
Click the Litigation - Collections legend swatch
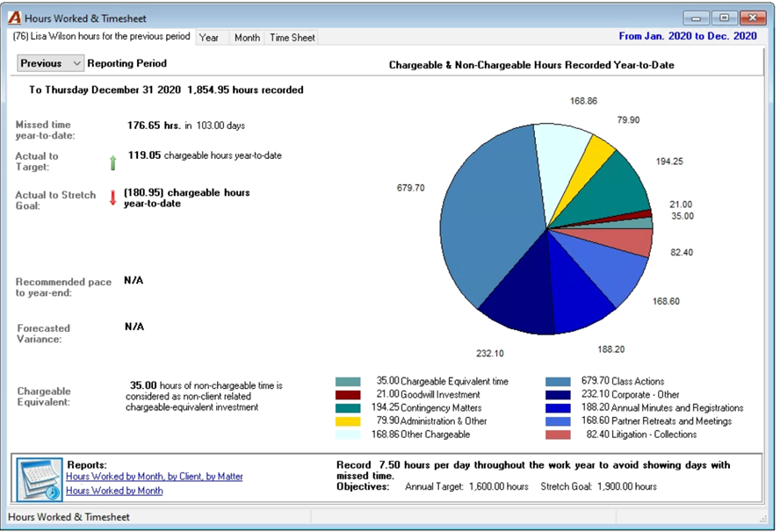pyautogui.click(x=558, y=435)
